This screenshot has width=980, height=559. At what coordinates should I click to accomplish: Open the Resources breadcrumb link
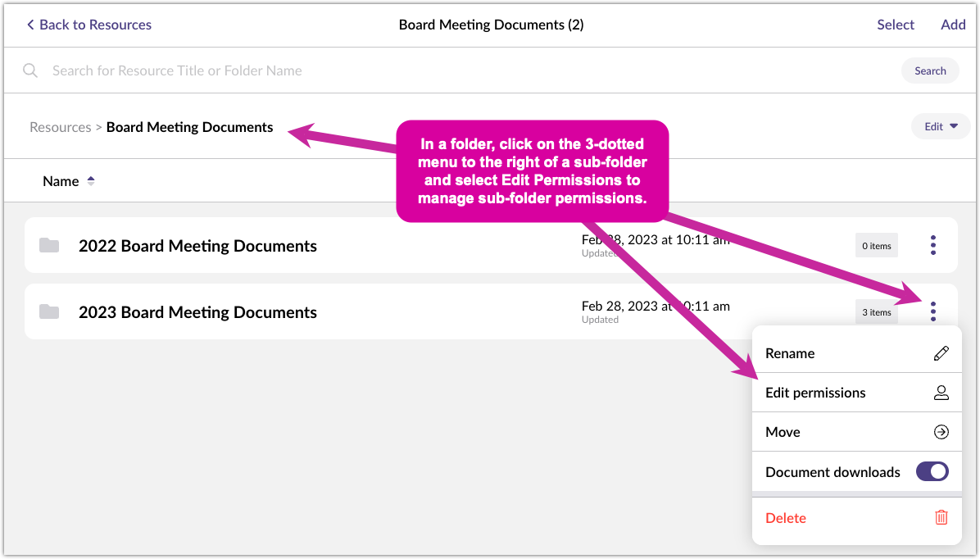coord(60,127)
